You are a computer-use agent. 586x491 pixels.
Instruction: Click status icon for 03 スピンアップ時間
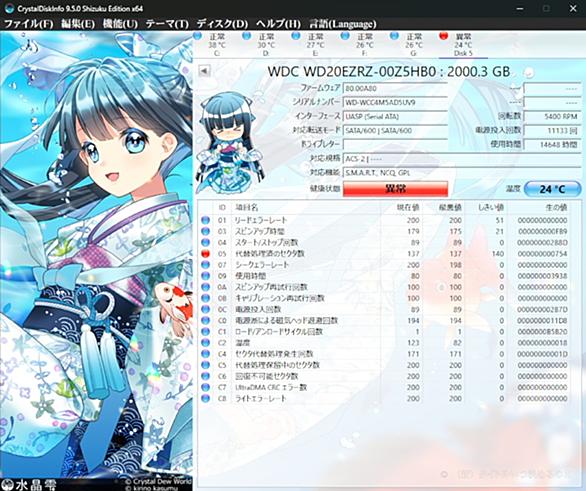point(205,231)
